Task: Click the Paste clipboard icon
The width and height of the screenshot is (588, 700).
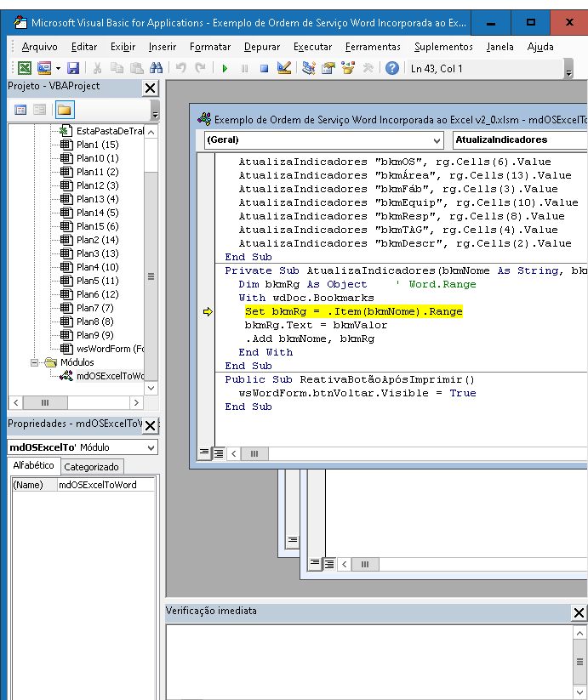Action: pyautogui.click(x=136, y=68)
